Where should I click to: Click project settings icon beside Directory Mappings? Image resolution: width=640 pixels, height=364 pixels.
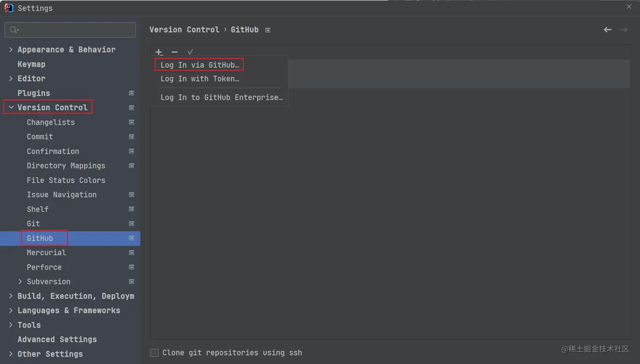[x=132, y=165]
